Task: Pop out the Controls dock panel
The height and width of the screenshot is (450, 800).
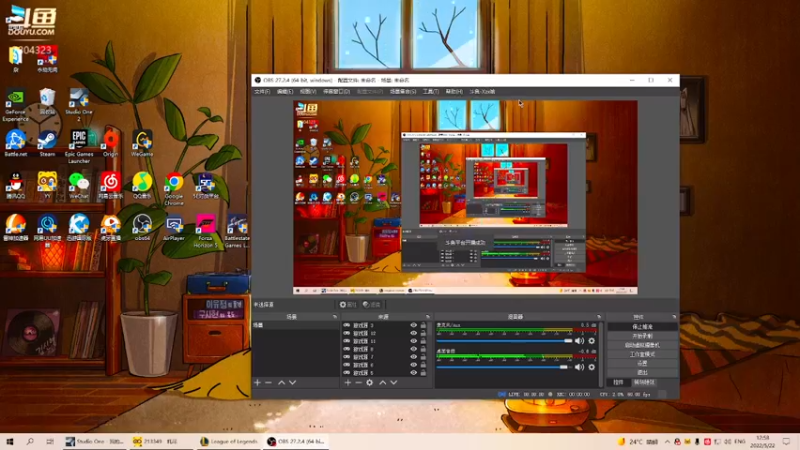Action: (x=674, y=317)
